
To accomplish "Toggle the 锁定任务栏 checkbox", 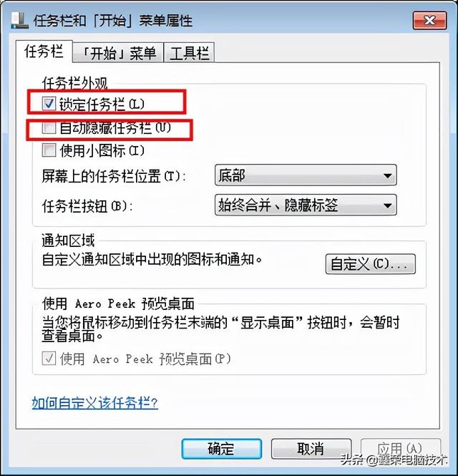I will [49, 104].
